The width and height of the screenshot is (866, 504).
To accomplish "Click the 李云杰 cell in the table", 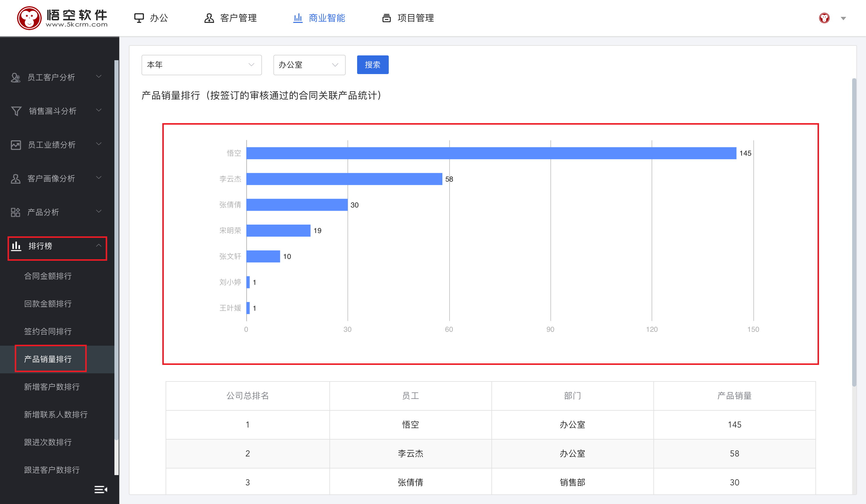I will [410, 453].
